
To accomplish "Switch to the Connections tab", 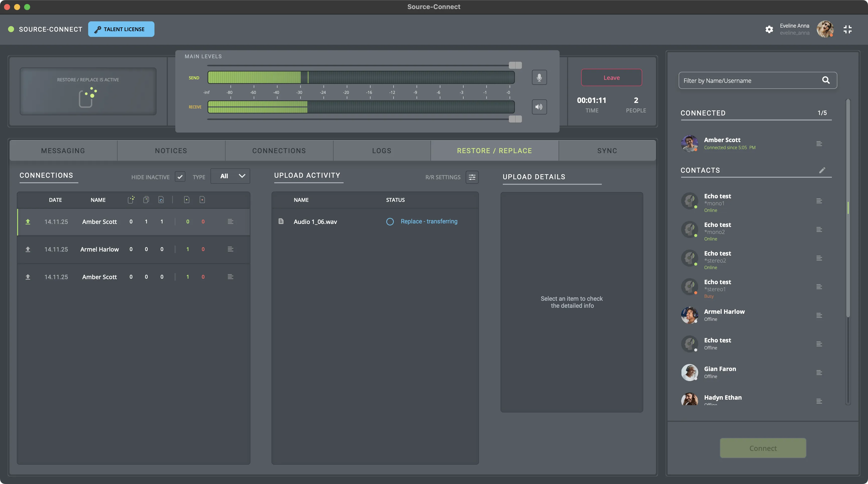I will click(279, 151).
